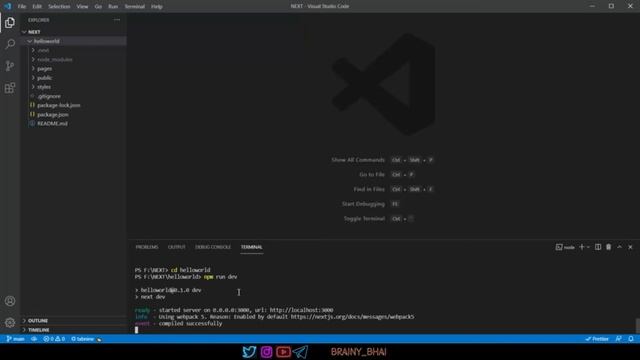Open package.json file

click(x=73, y=114)
